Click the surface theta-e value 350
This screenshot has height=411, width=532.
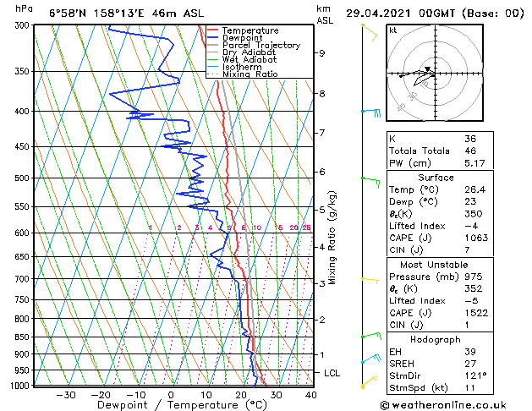point(474,214)
